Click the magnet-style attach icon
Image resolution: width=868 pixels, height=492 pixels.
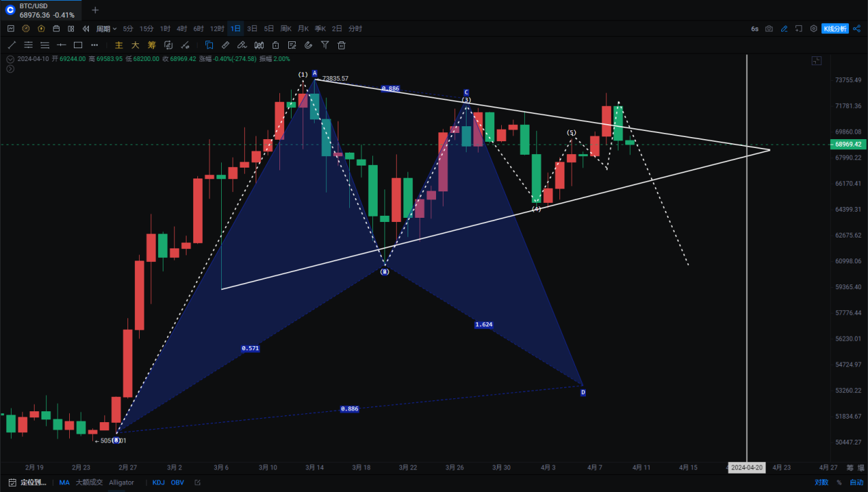tap(309, 45)
